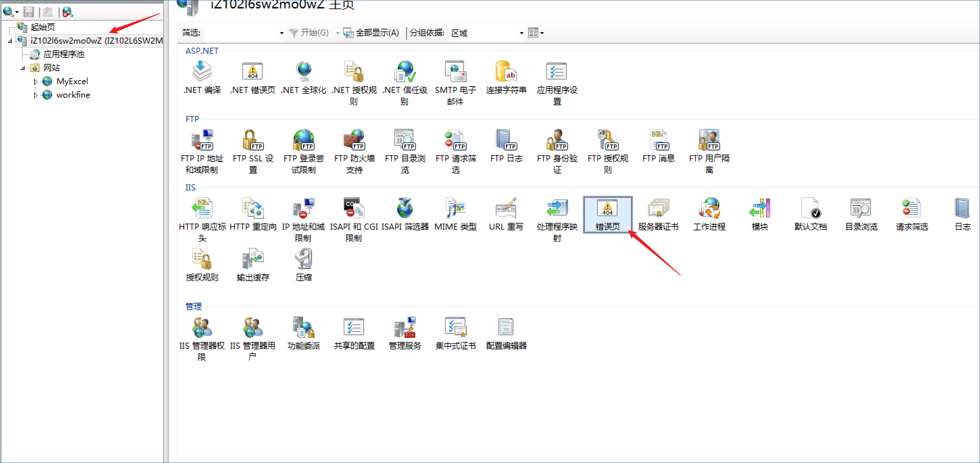Open the view mode dropdown
The height and width of the screenshot is (463, 980).
(x=536, y=33)
